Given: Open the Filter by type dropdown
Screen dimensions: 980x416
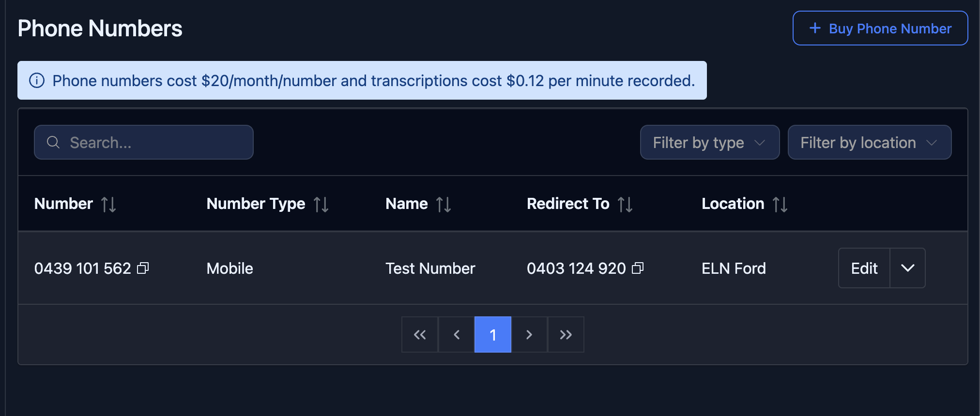Looking at the screenshot, I should pos(709,142).
